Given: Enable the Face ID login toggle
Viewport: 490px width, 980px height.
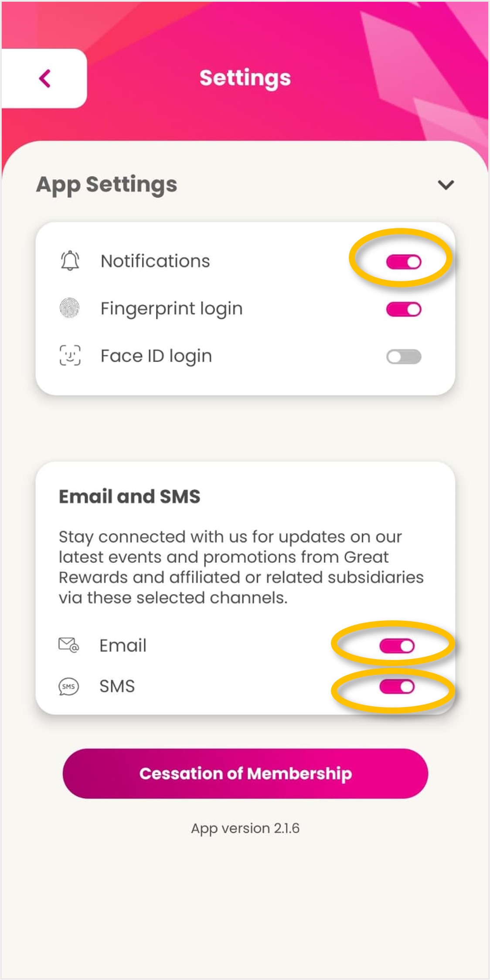Looking at the screenshot, I should pyautogui.click(x=403, y=357).
